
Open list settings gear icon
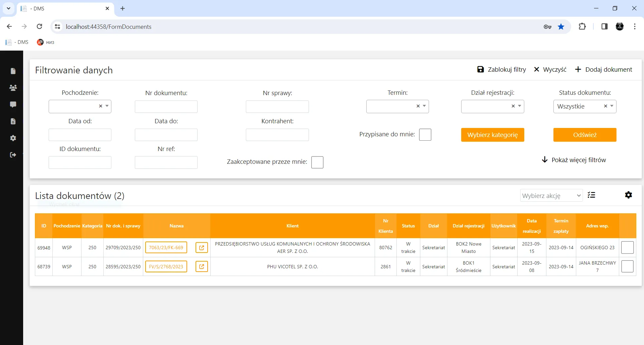point(629,195)
